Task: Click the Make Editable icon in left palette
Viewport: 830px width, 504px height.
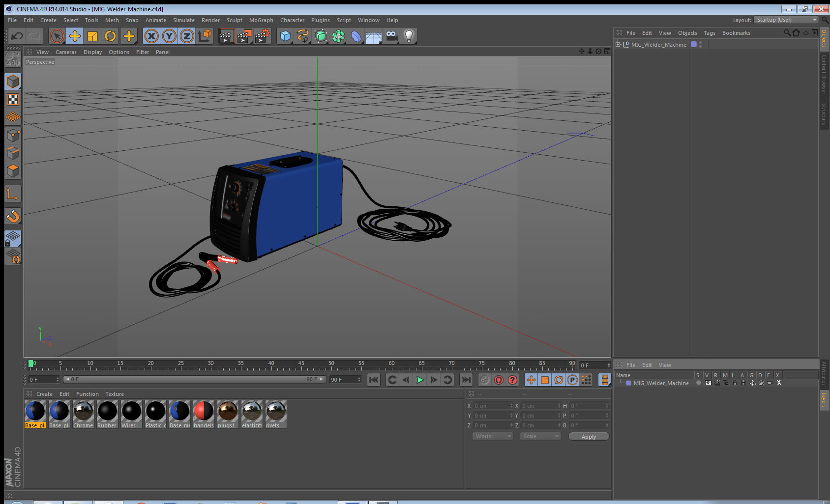Action: [13, 59]
